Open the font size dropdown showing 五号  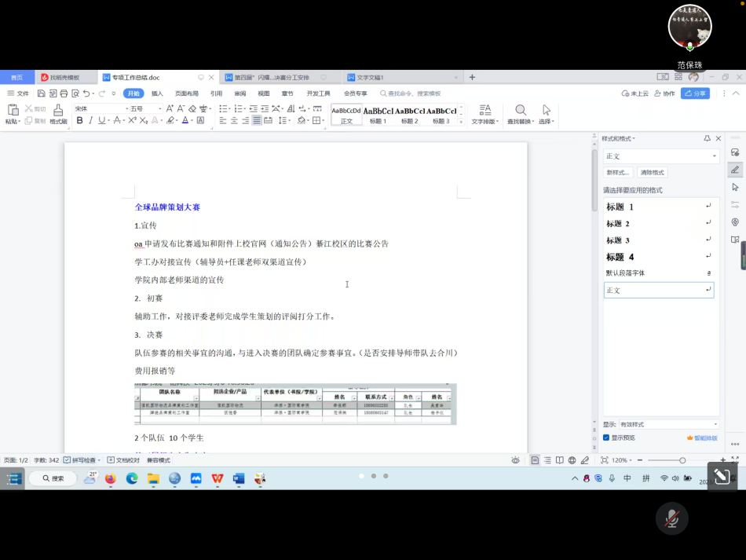coord(160,108)
